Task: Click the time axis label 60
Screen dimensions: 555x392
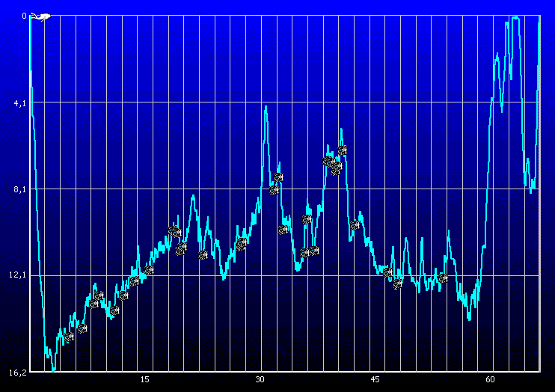Action: click(x=490, y=379)
